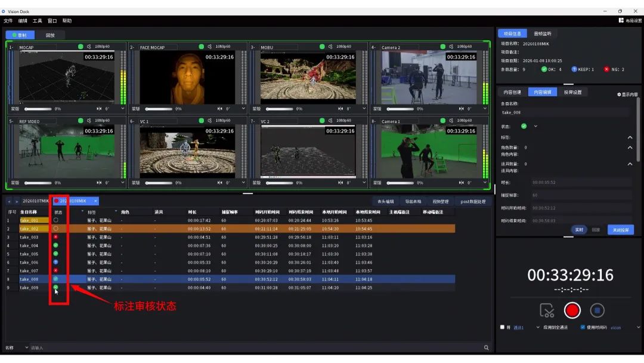Image resolution: width=644 pixels, height=363 pixels.
Task: Click the red NG status icon of take_003
Action: (55, 237)
